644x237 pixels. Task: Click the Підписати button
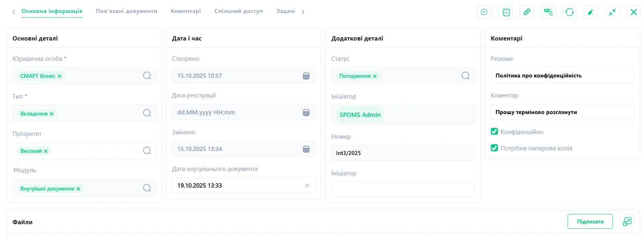click(x=590, y=222)
